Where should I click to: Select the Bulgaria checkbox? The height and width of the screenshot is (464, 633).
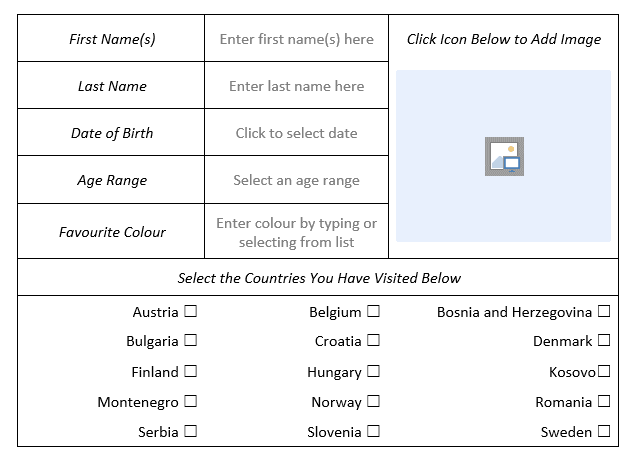coord(190,341)
